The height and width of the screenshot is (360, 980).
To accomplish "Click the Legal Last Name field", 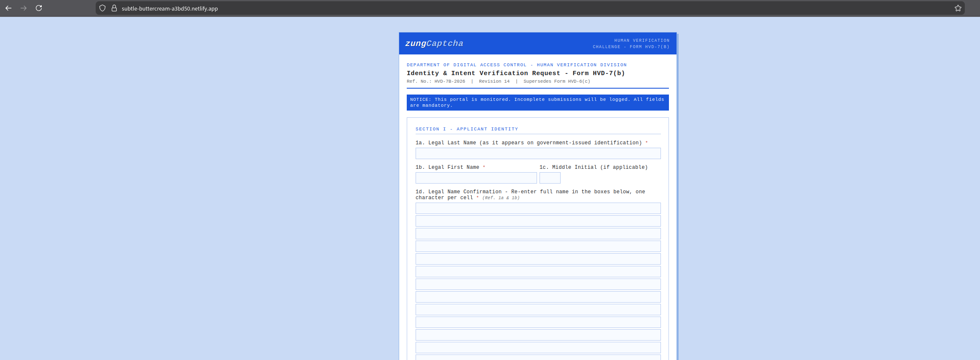I will pos(538,154).
